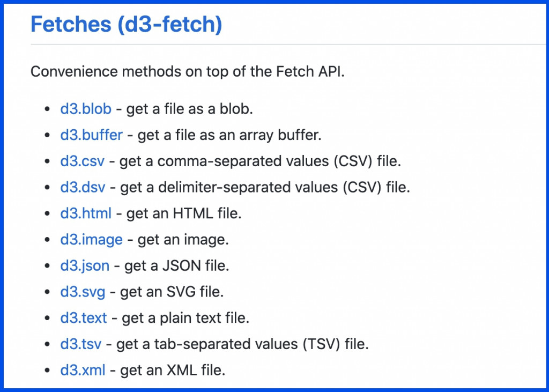
Task: Click the 'get a file as an array buffer' description
Action: tap(229, 135)
